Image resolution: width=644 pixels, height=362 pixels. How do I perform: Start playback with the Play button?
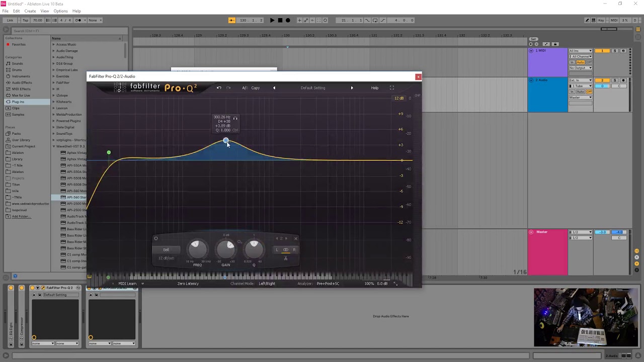tap(272, 20)
